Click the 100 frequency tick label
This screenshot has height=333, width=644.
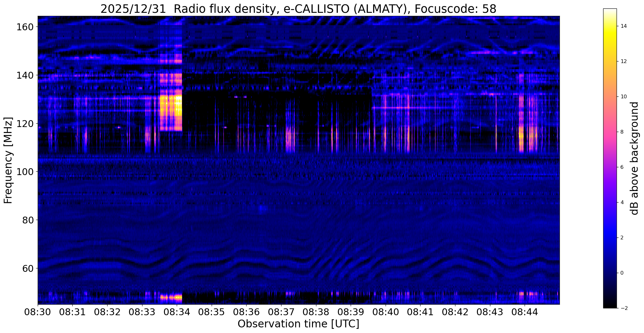pyautogui.click(x=25, y=172)
